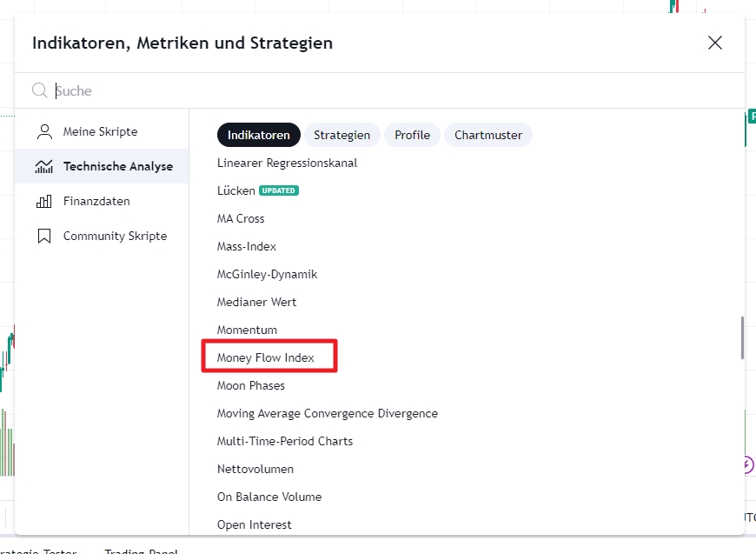
Task: Click the indicator list scrollbar thumb
Action: tap(742, 337)
